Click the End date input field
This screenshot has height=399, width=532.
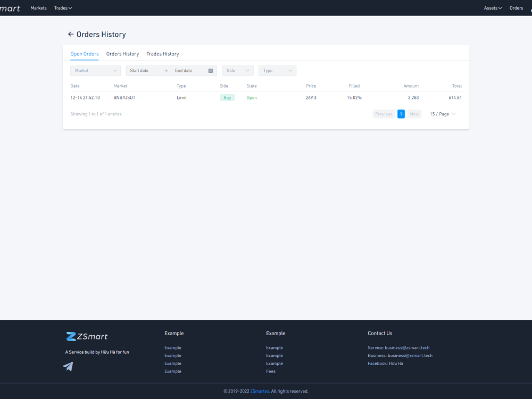pyautogui.click(x=188, y=71)
